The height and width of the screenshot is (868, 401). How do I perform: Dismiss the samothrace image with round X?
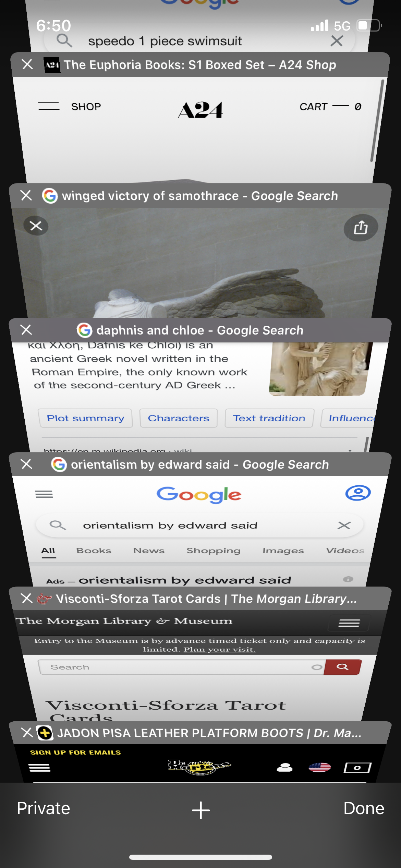coord(36,226)
